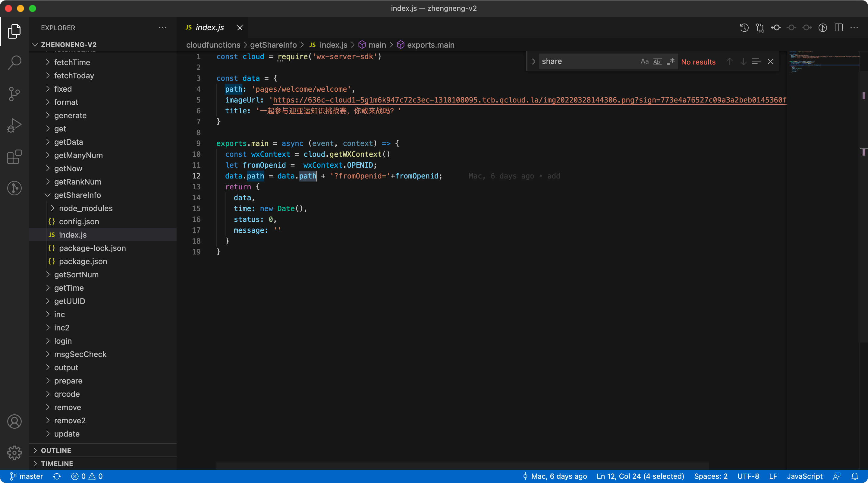This screenshot has width=868, height=483.
Task: Click the Open Changes compare icon
Action: click(760, 28)
